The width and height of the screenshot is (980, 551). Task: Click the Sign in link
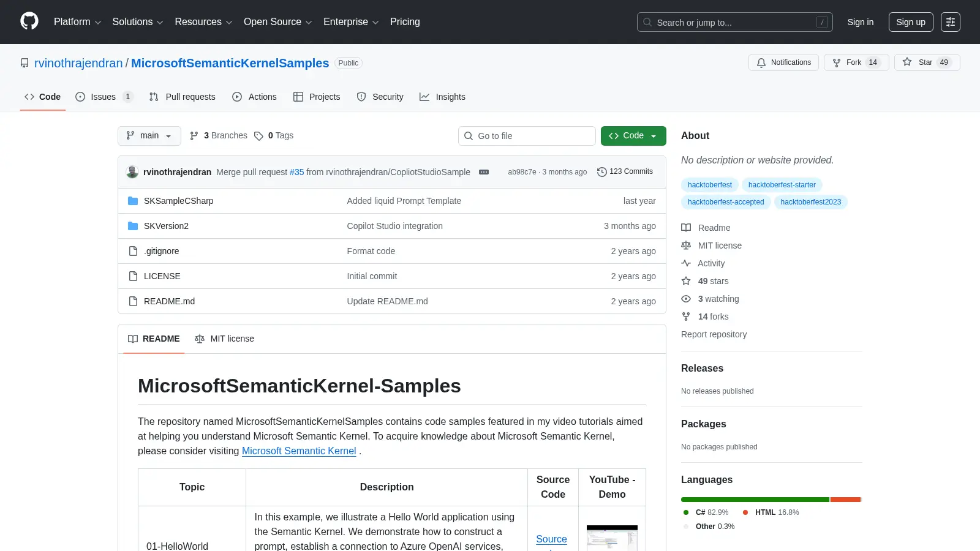(861, 22)
